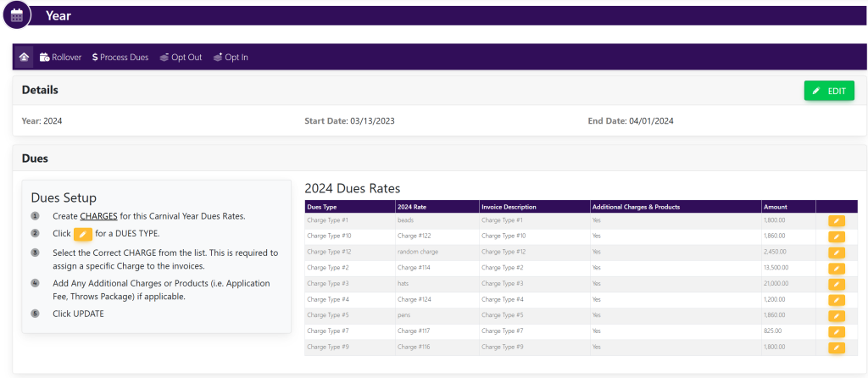
Task: Click pencil icon for Charge Type #9
Action: 836,347
